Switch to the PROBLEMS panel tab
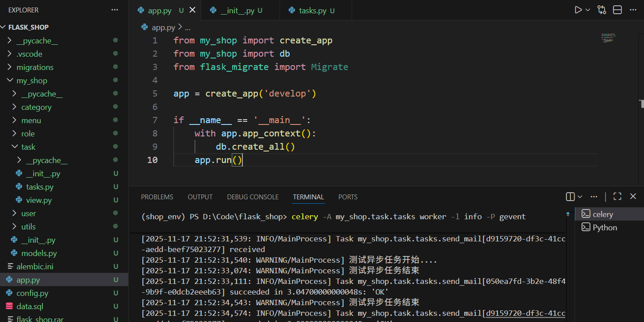The height and width of the screenshot is (322, 644). click(x=157, y=197)
